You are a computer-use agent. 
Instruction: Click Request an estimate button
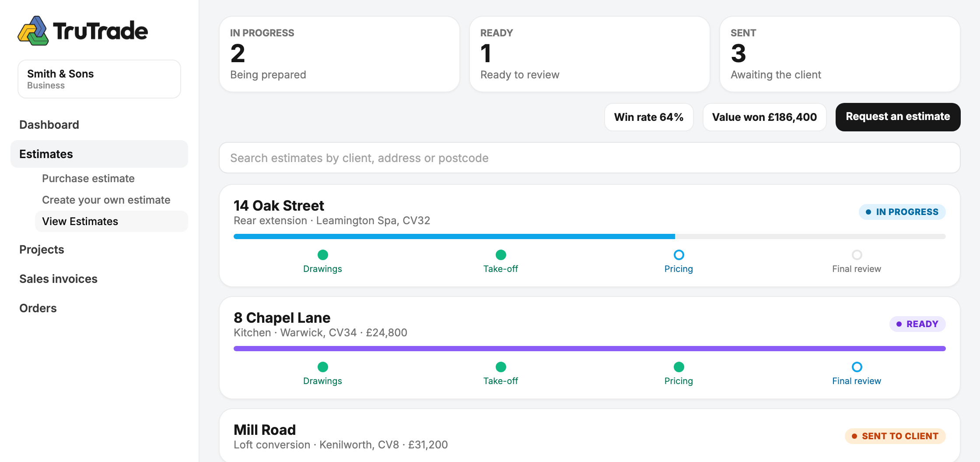(x=898, y=117)
